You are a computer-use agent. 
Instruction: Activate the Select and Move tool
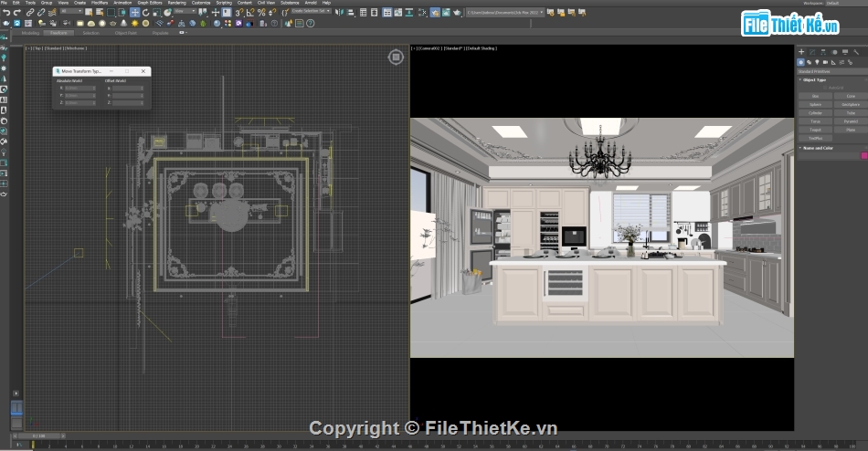coord(135,12)
